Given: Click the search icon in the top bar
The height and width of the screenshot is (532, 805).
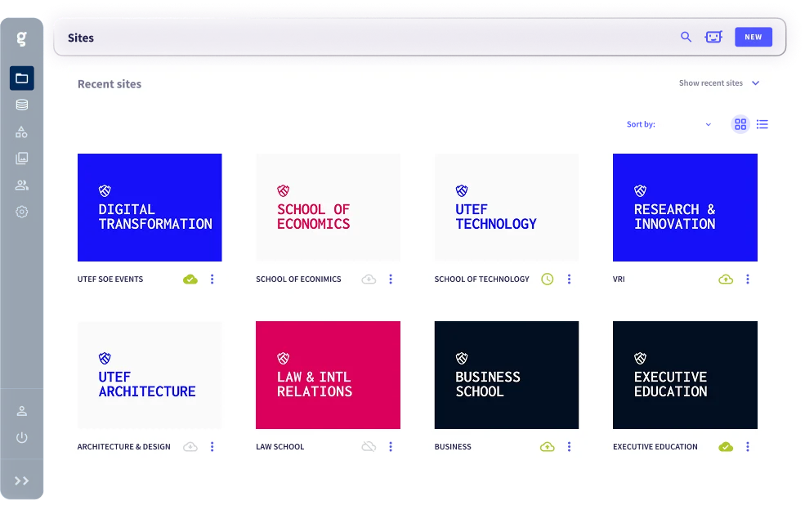Looking at the screenshot, I should pos(685,37).
